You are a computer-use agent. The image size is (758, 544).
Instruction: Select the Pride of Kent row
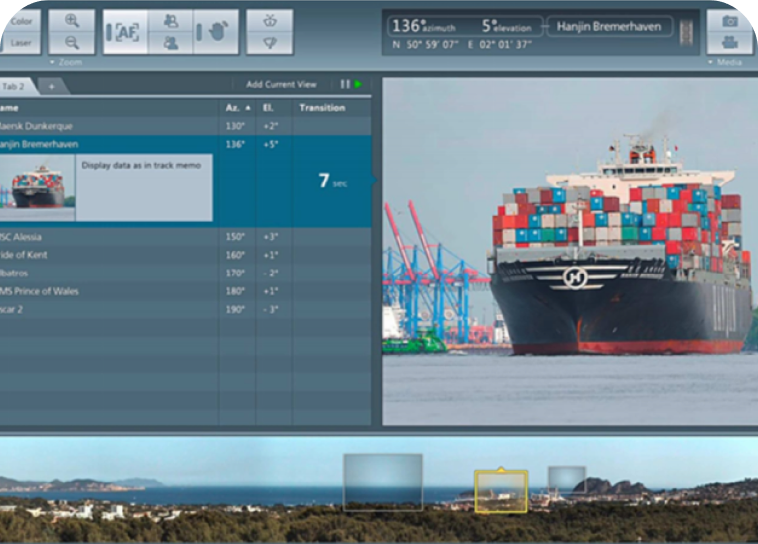tap(185, 255)
